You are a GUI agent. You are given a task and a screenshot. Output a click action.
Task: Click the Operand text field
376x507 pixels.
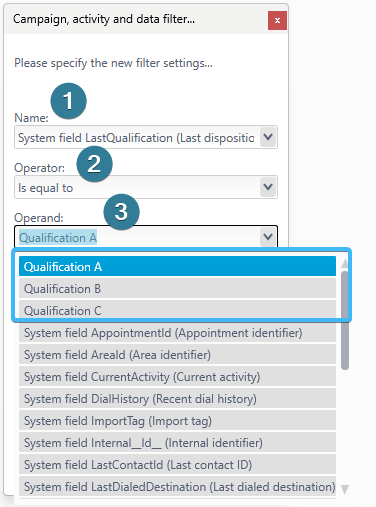(137, 237)
